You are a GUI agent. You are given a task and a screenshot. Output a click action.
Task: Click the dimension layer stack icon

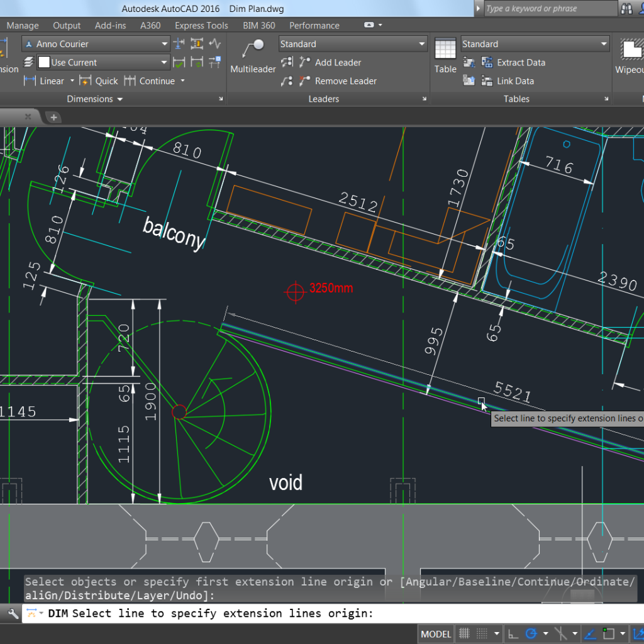tap(28, 62)
